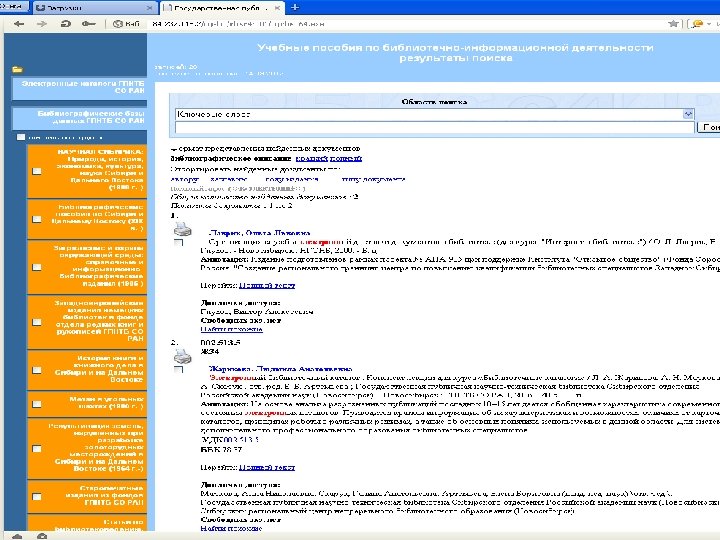Click the browser address bar
The image size is (720, 540).
pos(406,24)
